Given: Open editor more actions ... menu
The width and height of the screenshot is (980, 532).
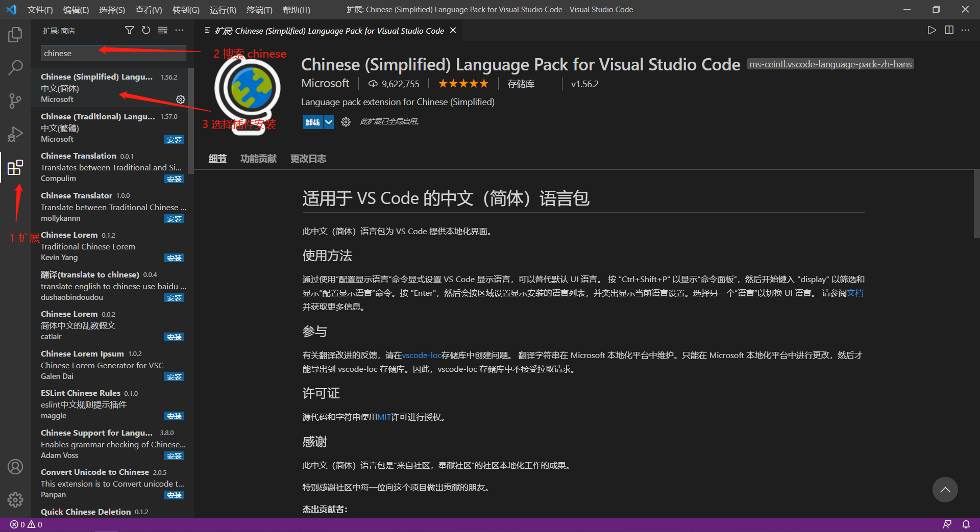Looking at the screenshot, I should click(966, 30).
